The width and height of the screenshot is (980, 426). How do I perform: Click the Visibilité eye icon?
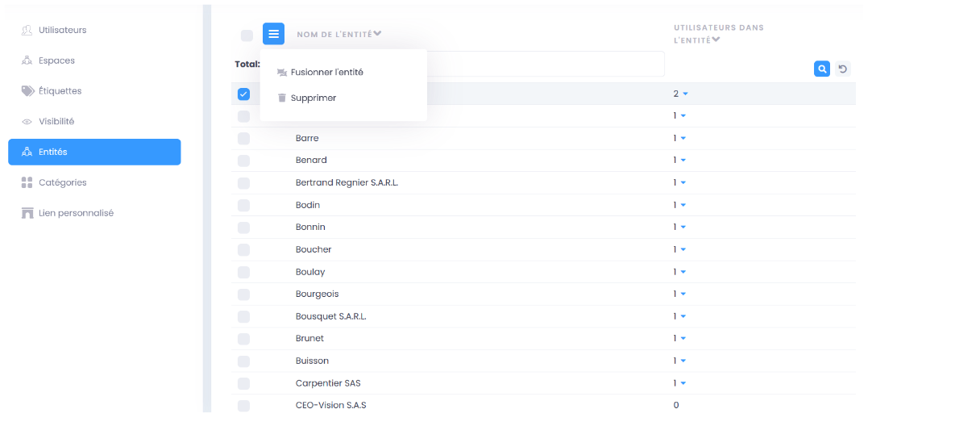click(x=27, y=122)
